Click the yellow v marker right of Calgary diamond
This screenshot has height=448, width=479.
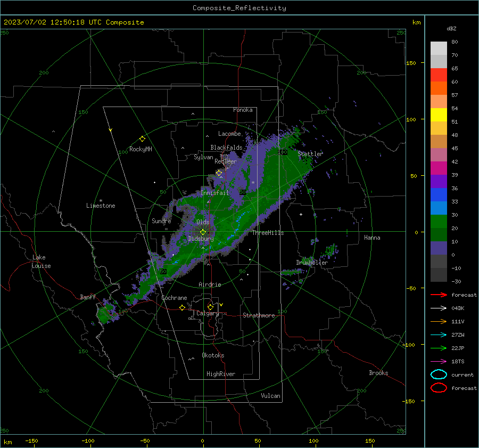click(221, 305)
